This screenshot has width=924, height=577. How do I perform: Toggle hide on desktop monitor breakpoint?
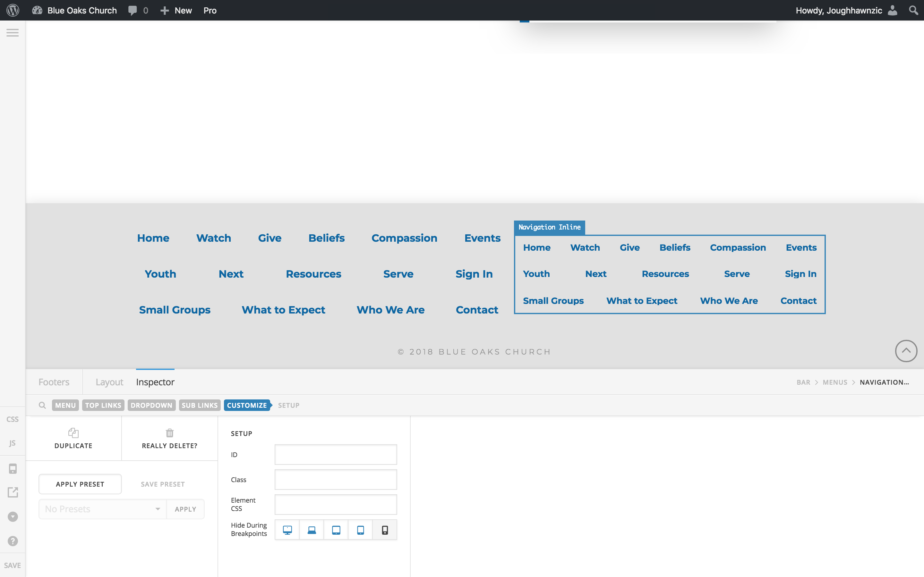287,530
